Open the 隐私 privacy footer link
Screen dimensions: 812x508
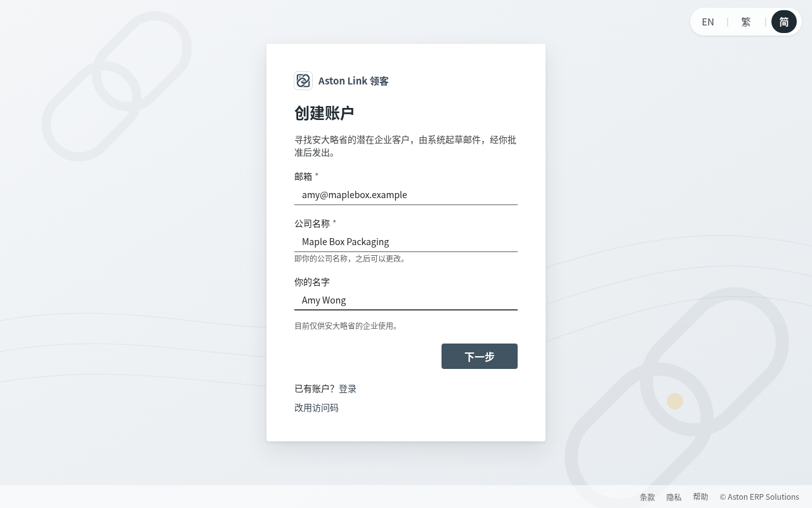674,497
